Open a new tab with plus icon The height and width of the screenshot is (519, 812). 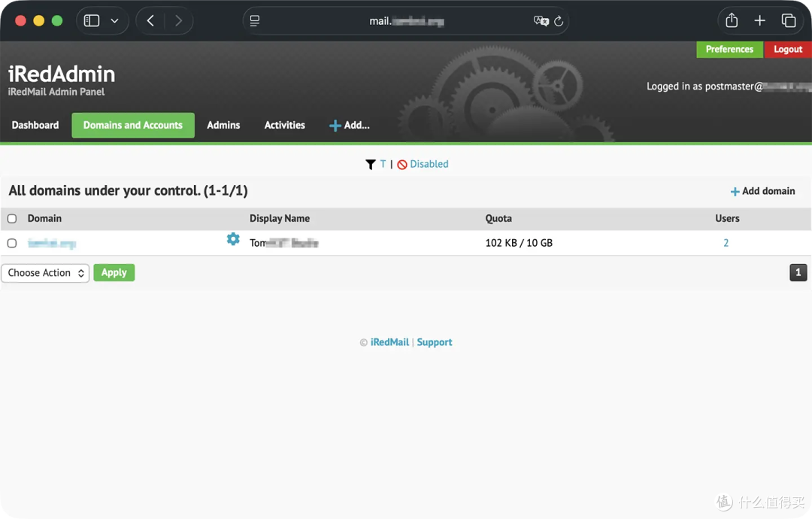(759, 21)
